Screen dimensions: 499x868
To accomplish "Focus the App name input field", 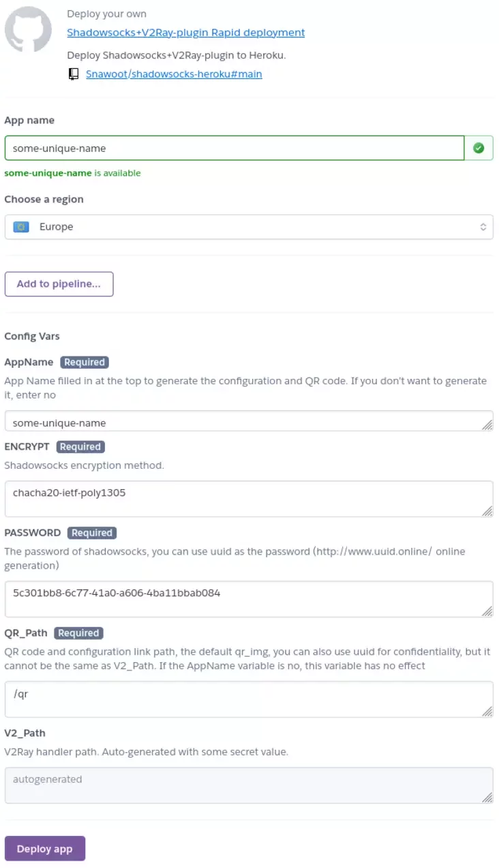I will tap(235, 148).
